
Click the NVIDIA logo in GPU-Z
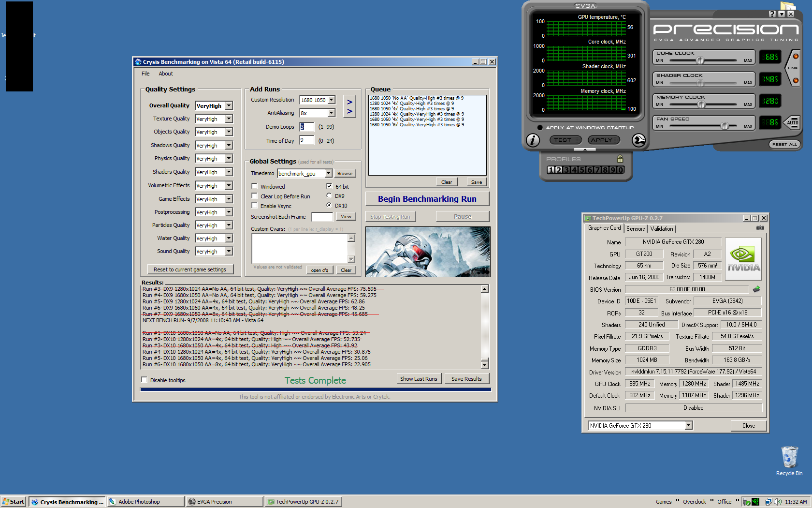743,259
